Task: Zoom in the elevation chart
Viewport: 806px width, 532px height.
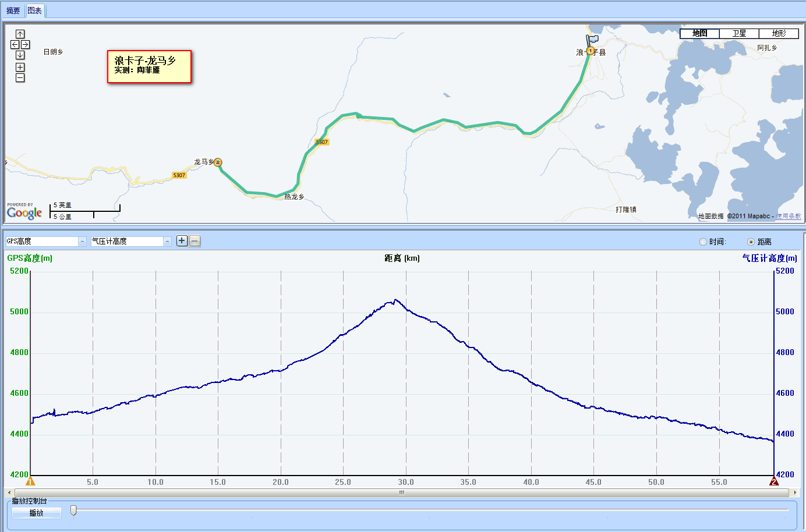Action: (x=182, y=241)
